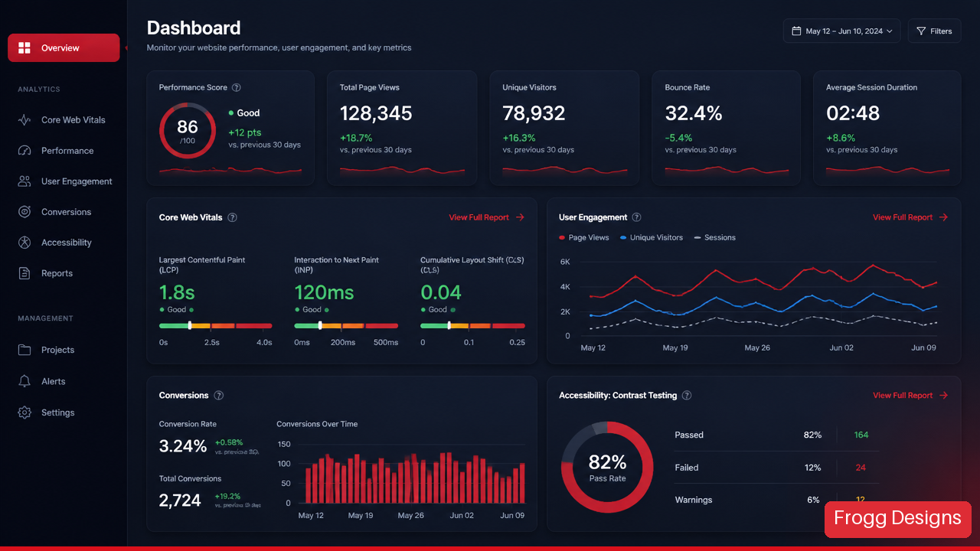Click the INP threshold bar marker

(x=320, y=325)
